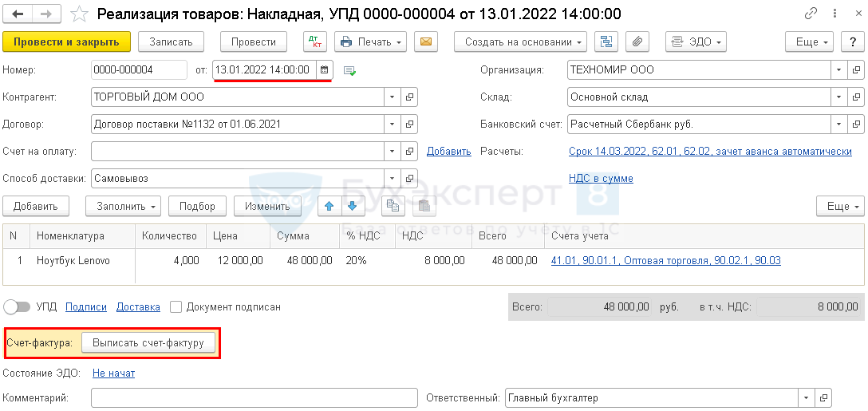Expand the Склад dropdown arrow
Viewport: 868px width, 411px height.
click(838, 97)
